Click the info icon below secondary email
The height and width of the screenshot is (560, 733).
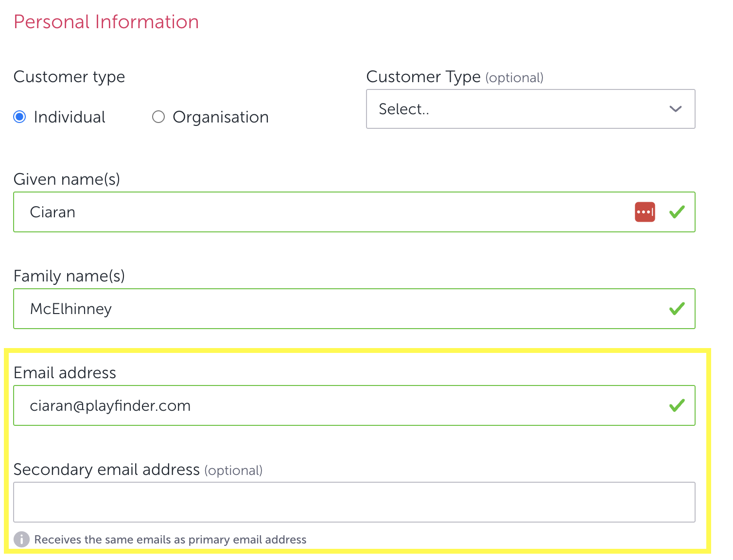pyautogui.click(x=21, y=539)
